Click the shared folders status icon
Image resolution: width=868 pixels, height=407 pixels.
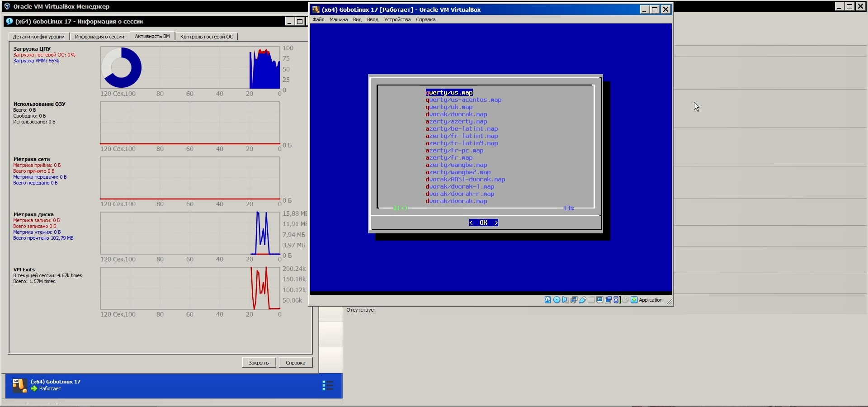(591, 300)
